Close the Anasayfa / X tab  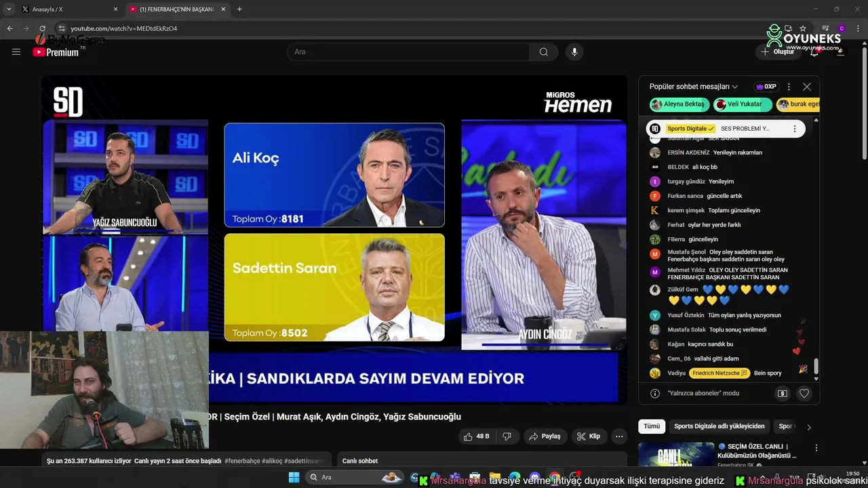(115, 9)
